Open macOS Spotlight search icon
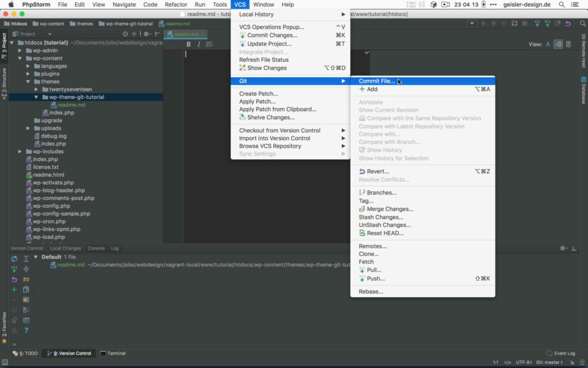Image resolution: width=588 pixels, height=368 pixels. click(x=562, y=5)
